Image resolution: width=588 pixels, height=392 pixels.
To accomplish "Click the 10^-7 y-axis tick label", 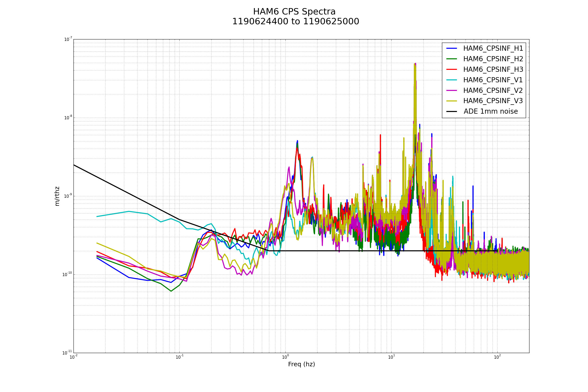I will point(68,39).
